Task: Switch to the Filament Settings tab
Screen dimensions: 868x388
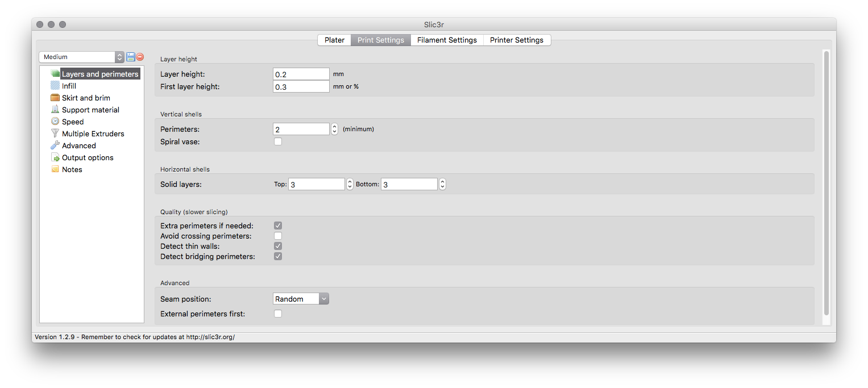Action: (x=447, y=40)
